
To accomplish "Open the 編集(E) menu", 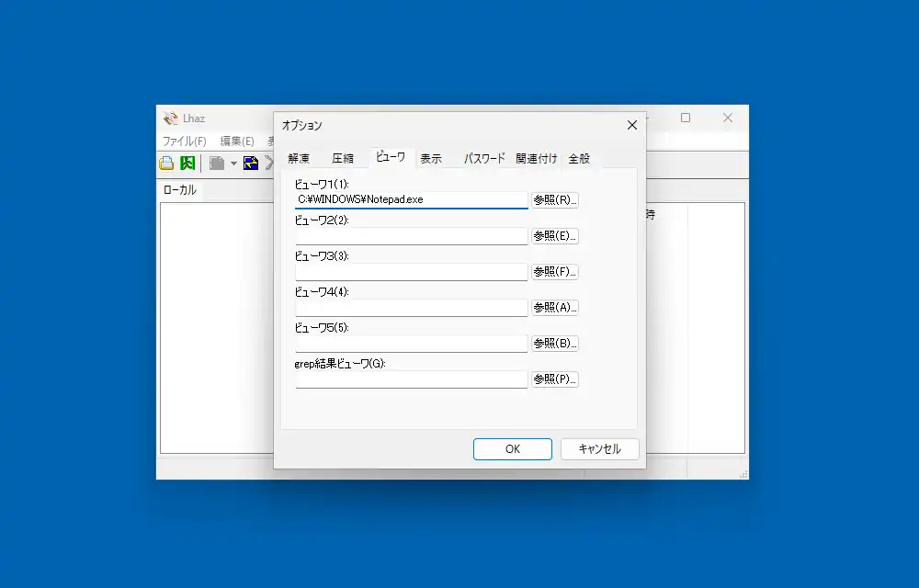I will point(237,141).
